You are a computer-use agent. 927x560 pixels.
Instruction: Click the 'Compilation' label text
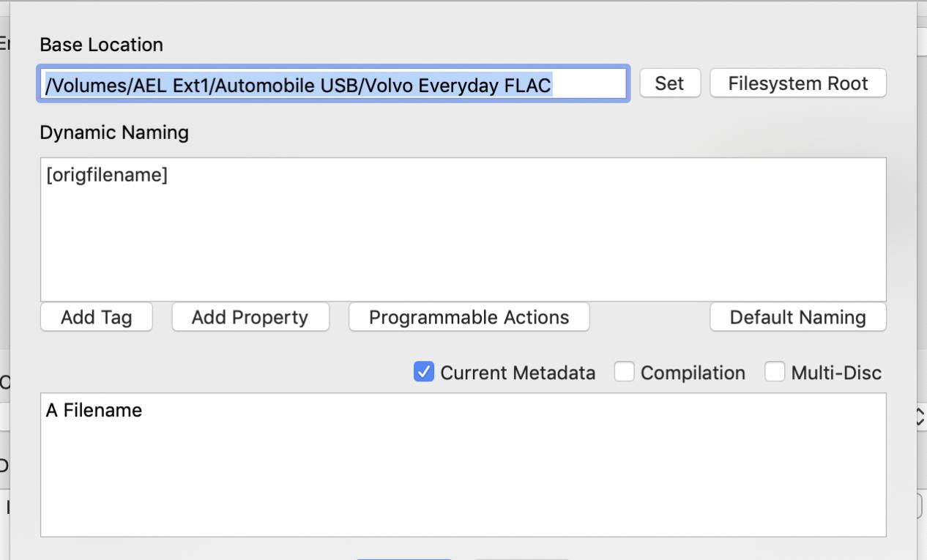click(x=693, y=373)
